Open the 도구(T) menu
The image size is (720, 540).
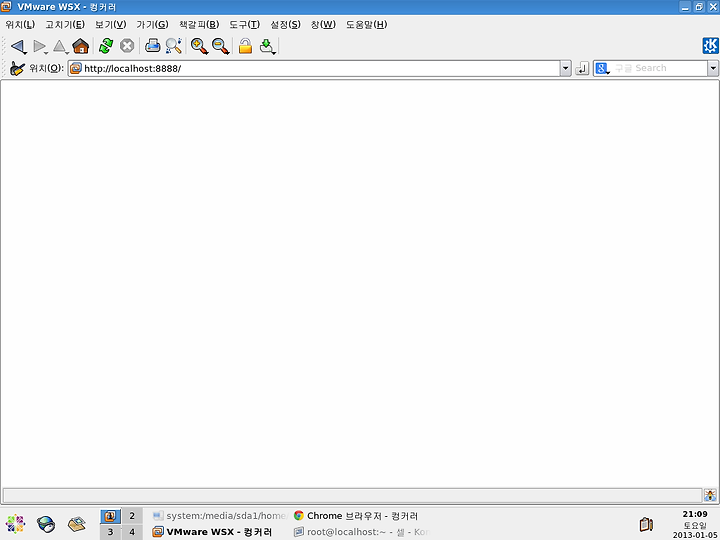click(x=245, y=25)
